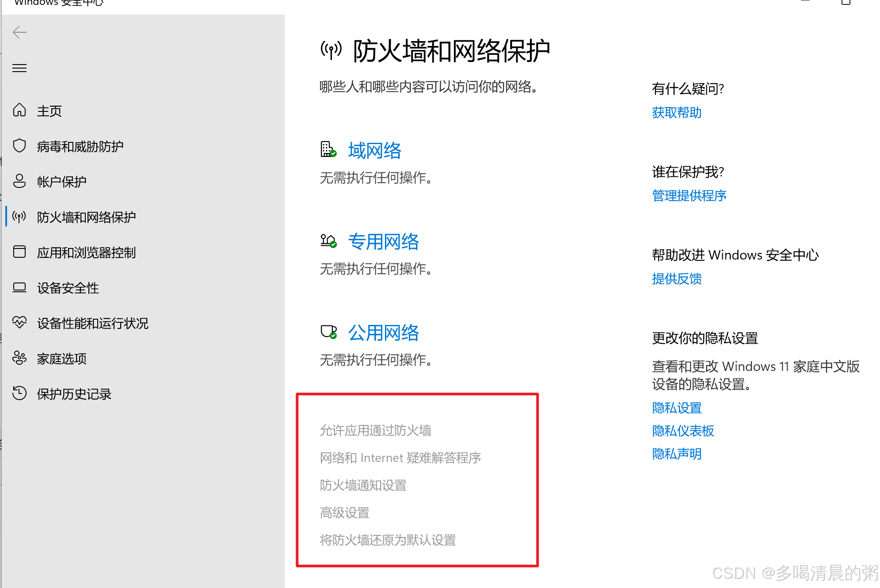Click the clock icon for 保护历史记录

point(19,393)
